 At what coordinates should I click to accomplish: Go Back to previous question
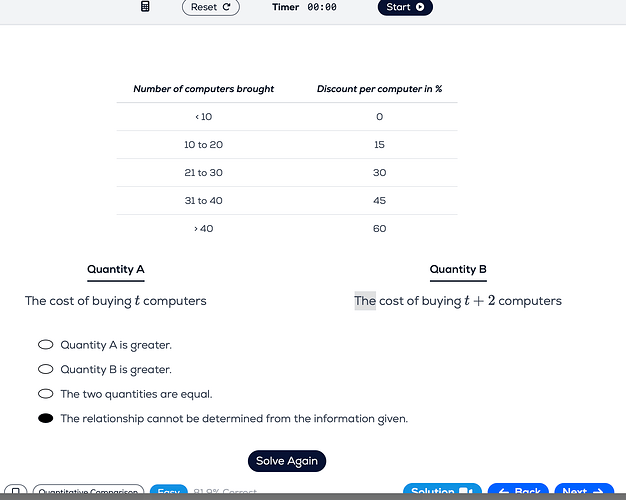coord(518,490)
